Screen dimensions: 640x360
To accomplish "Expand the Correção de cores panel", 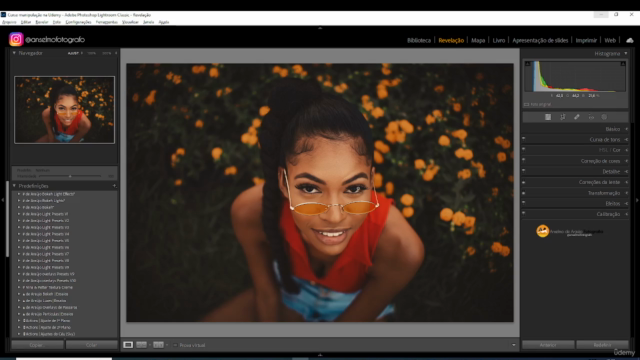I will pyautogui.click(x=627, y=161).
